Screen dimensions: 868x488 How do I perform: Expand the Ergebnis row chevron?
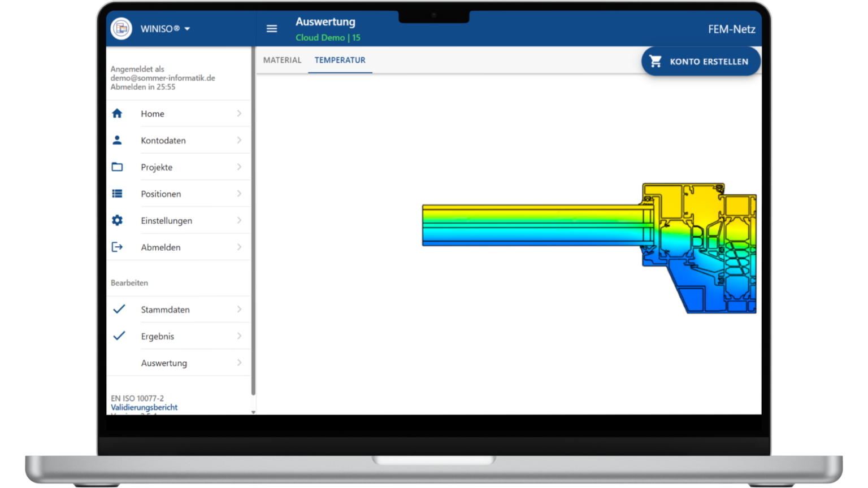[239, 336]
